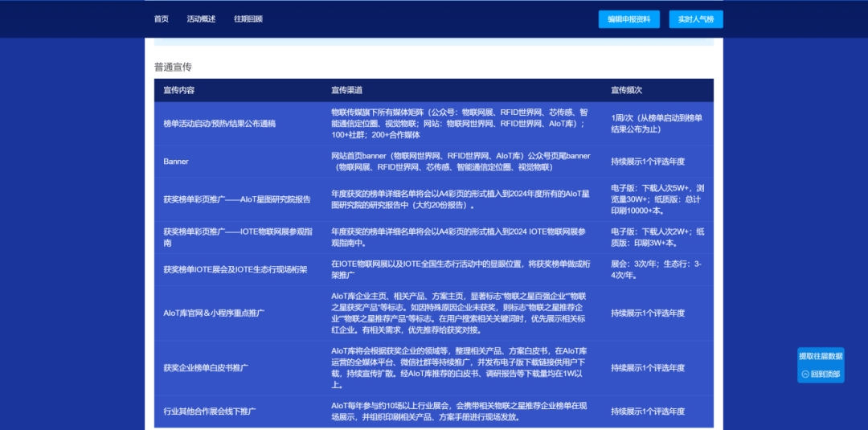
Task: Click 持续展示1个评选年度 in the 白皮书推广 row
Action: (649, 367)
